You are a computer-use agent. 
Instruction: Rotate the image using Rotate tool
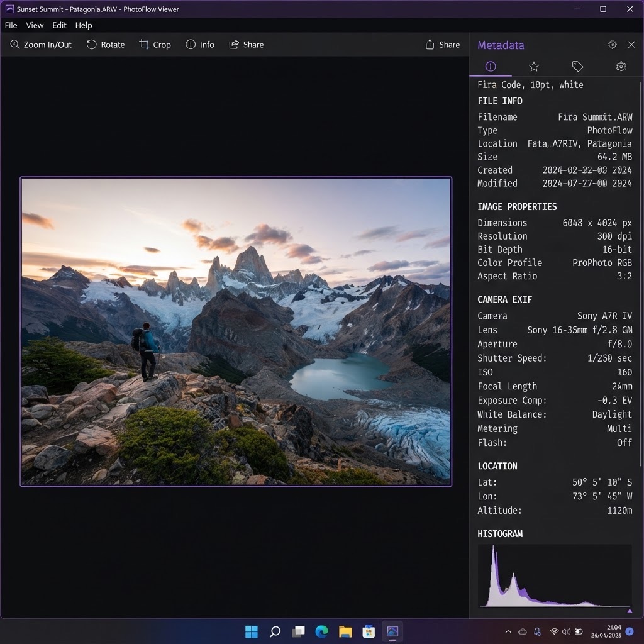[x=106, y=45]
